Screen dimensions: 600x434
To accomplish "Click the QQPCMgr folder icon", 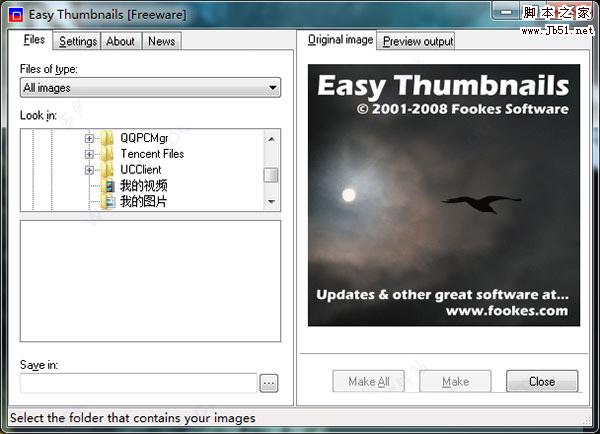I will (x=107, y=138).
